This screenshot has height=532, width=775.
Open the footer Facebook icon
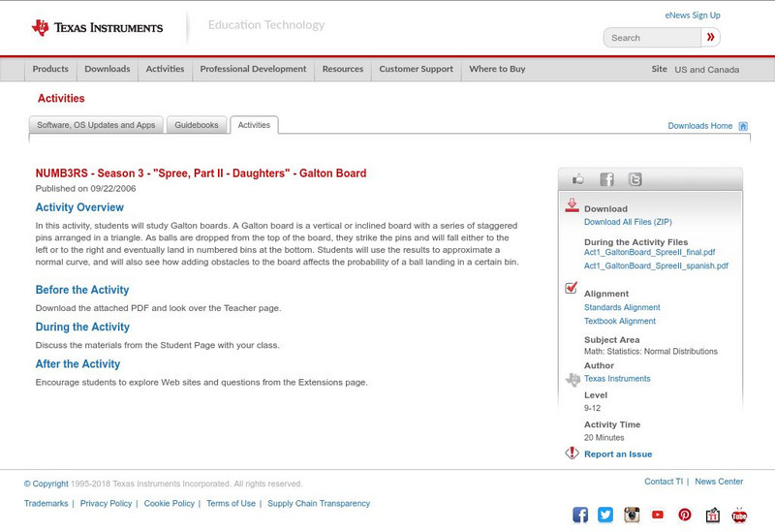point(580,515)
